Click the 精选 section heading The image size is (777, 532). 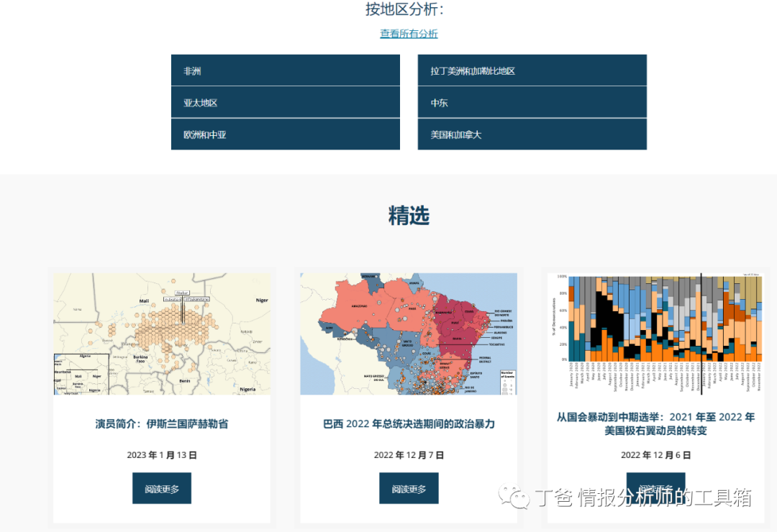click(x=409, y=216)
